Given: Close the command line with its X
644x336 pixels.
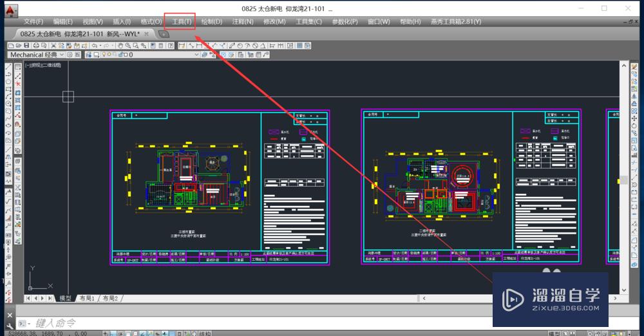Looking at the screenshot, I should pyautogui.click(x=10, y=315).
